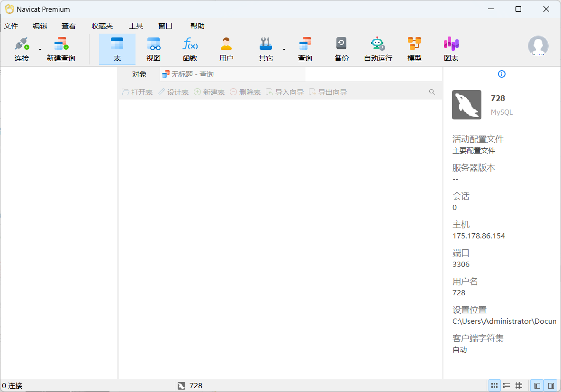The image size is (561, 392).
Task: Open the Table objects view
Action: [x=117, y=49]
